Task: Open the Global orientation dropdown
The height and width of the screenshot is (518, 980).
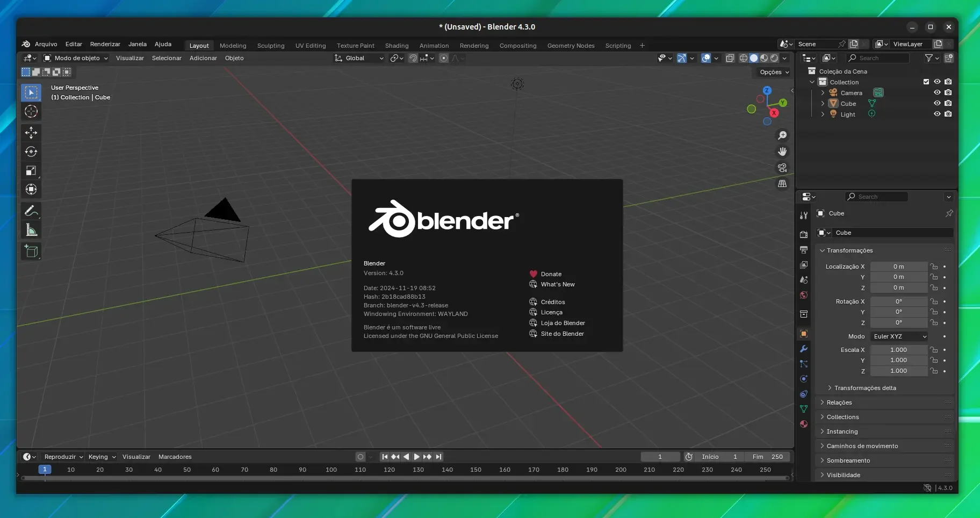Action: pos(359,58)
